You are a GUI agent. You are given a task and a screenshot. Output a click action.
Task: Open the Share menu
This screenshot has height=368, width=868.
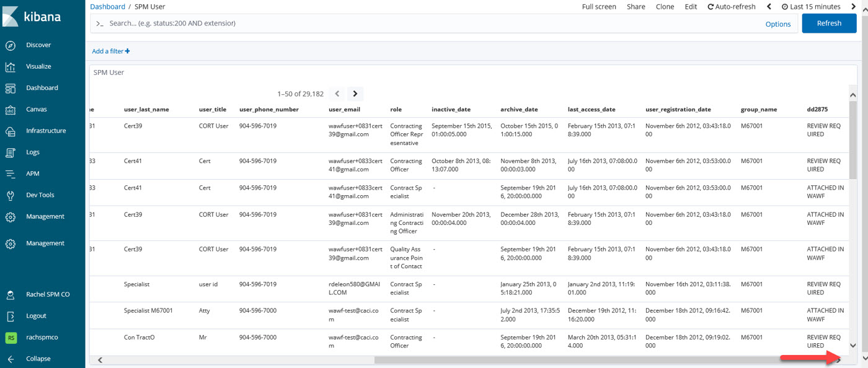pyautogui.click(x=635, y=7)
